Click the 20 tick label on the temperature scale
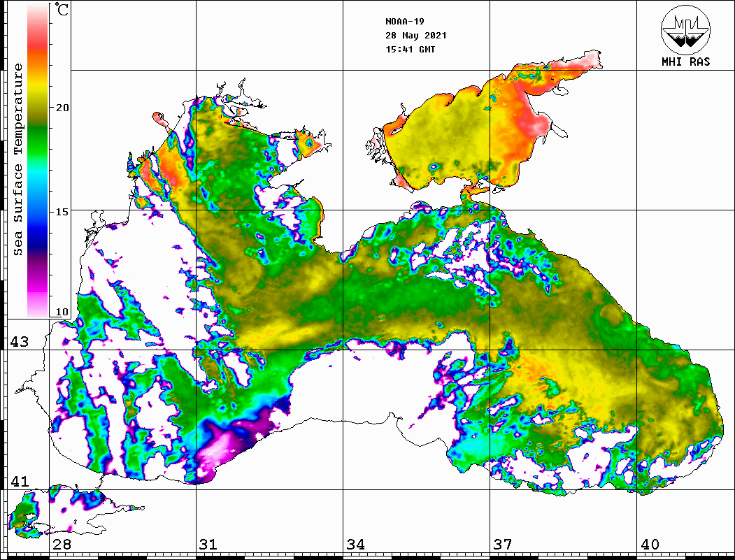Viewport: 735px width, 560px height. point(62,108)
